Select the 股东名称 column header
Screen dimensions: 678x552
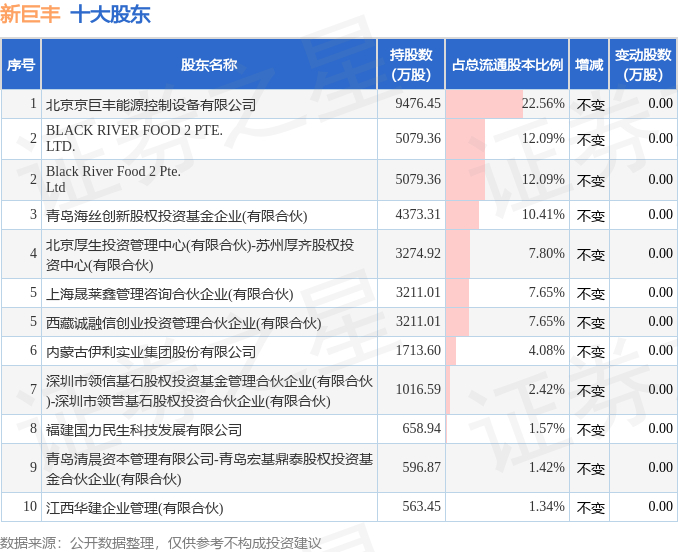209,65
